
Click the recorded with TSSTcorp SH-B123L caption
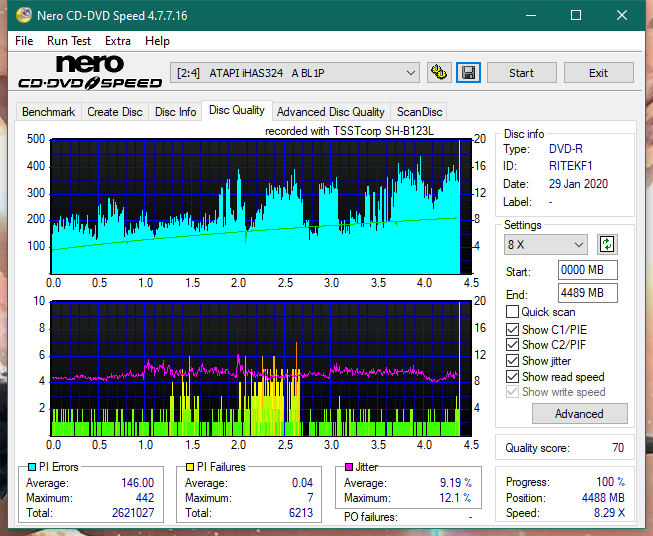point(349,131)
